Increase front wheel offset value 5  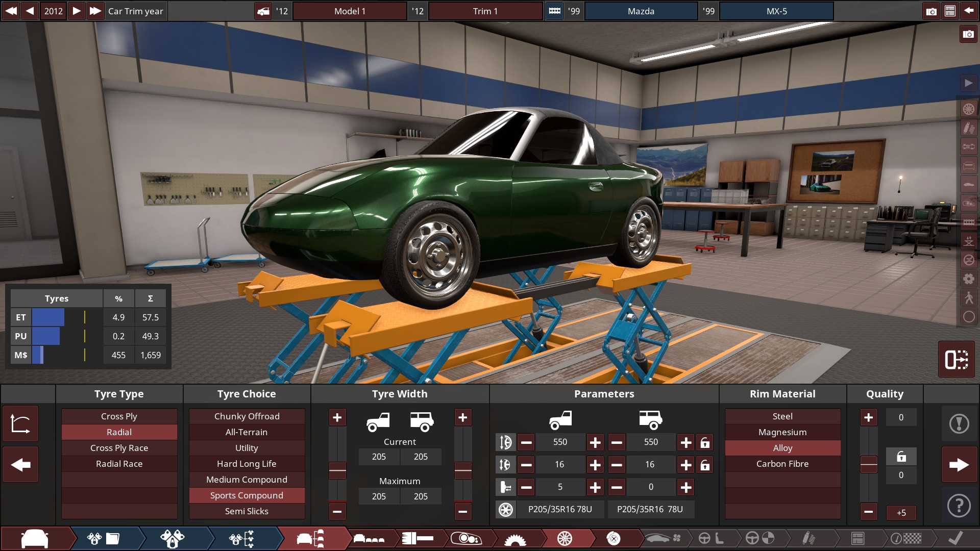coord(595,487)
